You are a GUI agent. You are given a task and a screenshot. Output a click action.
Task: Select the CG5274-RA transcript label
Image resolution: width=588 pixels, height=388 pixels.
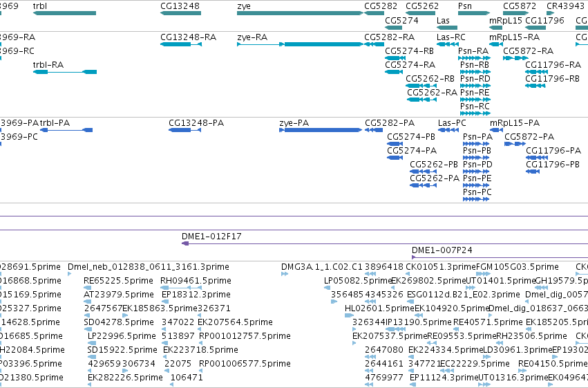point(410,65)
